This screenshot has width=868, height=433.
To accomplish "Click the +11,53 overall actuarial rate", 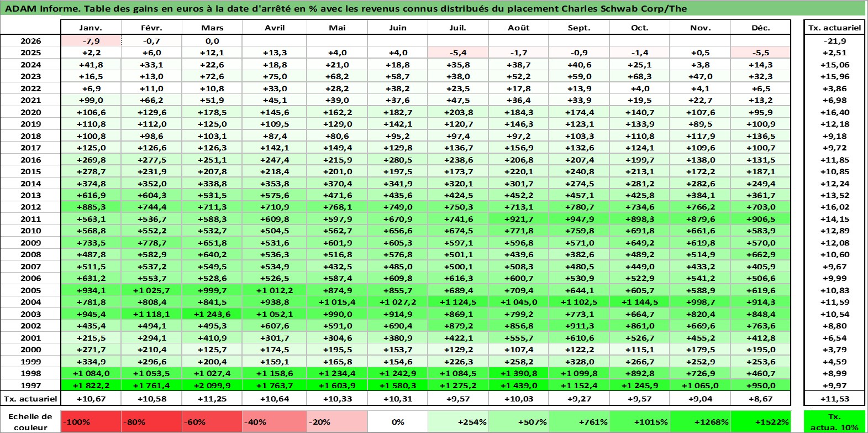I will [835, 399].
